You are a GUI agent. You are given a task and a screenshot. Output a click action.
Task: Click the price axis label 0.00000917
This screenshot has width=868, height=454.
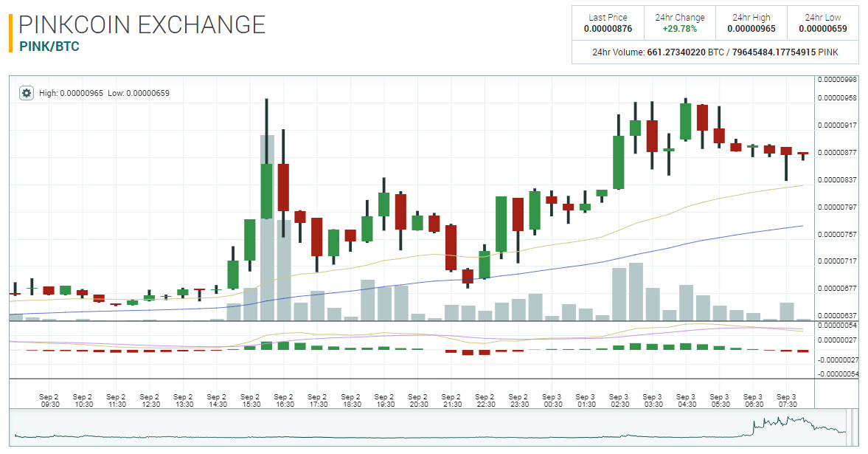click(x=837, y=125)
